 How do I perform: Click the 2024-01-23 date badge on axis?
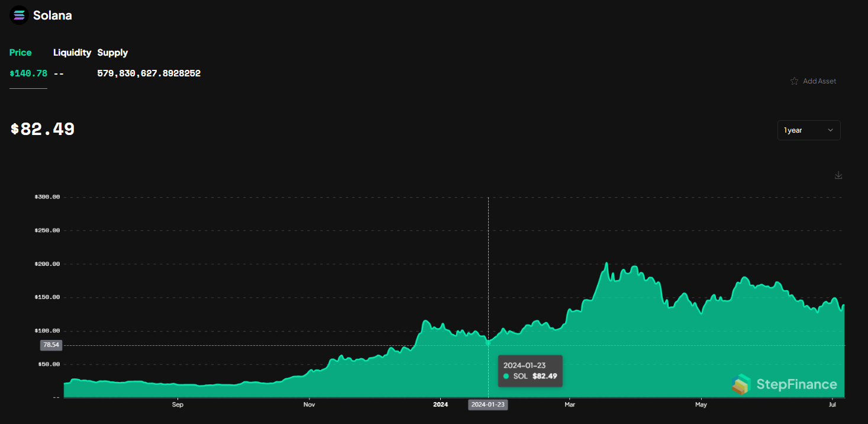tap(488, 404)
